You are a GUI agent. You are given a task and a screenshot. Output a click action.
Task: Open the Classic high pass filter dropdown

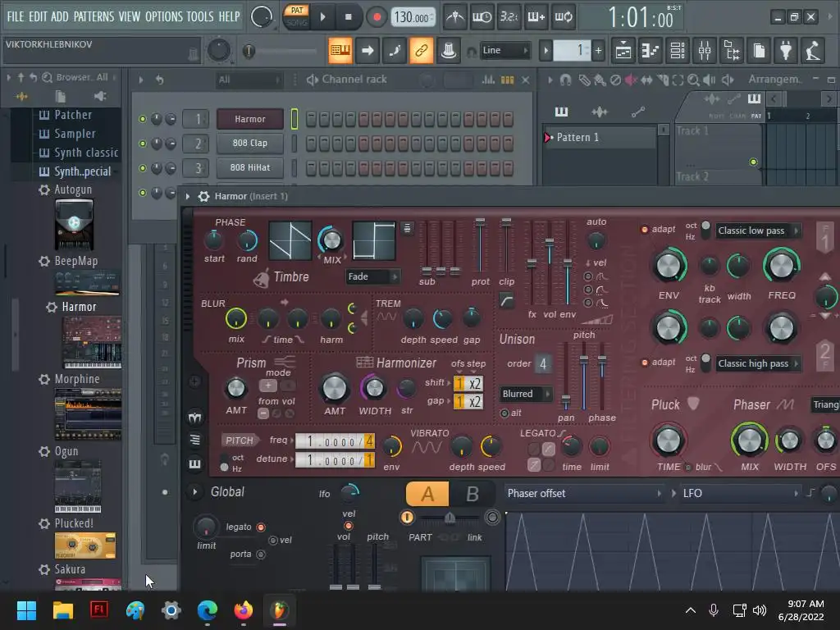coord(759,363)
